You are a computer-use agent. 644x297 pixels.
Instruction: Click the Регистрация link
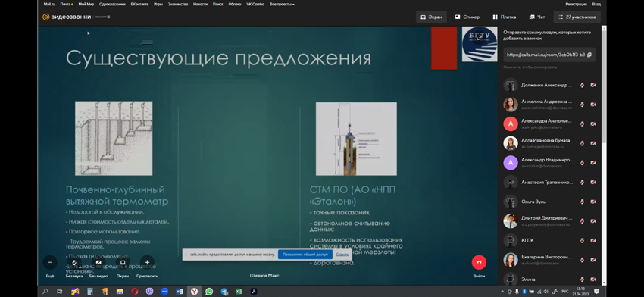click(x=577, y=4)
